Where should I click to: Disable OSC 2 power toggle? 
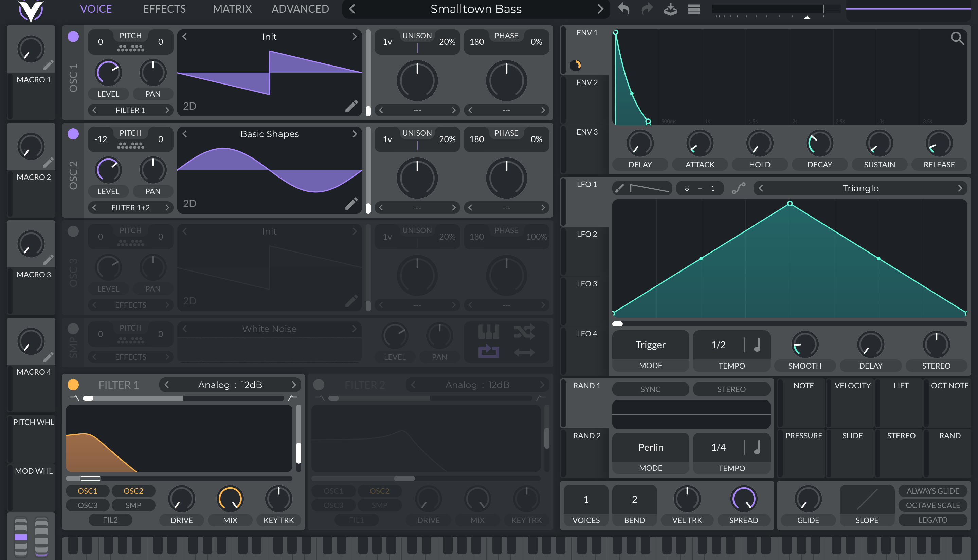pos(73,134)
